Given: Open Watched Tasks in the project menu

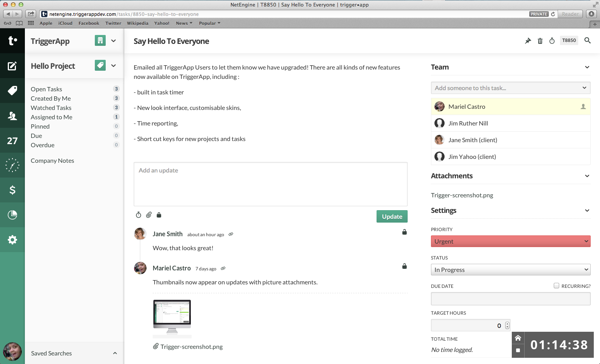Looking at the screenshot, I should pyautogui.click(x=51, y=108).
